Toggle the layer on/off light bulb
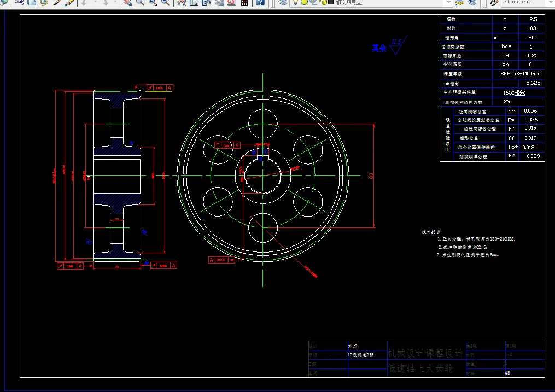555x392 pixels. coord(295,2)
